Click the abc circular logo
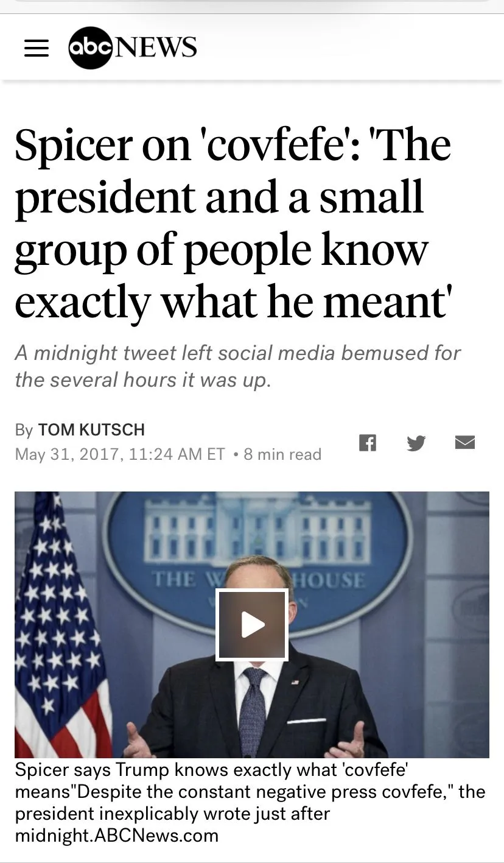This screenshot has height=863, width=504. click(91, 48)
